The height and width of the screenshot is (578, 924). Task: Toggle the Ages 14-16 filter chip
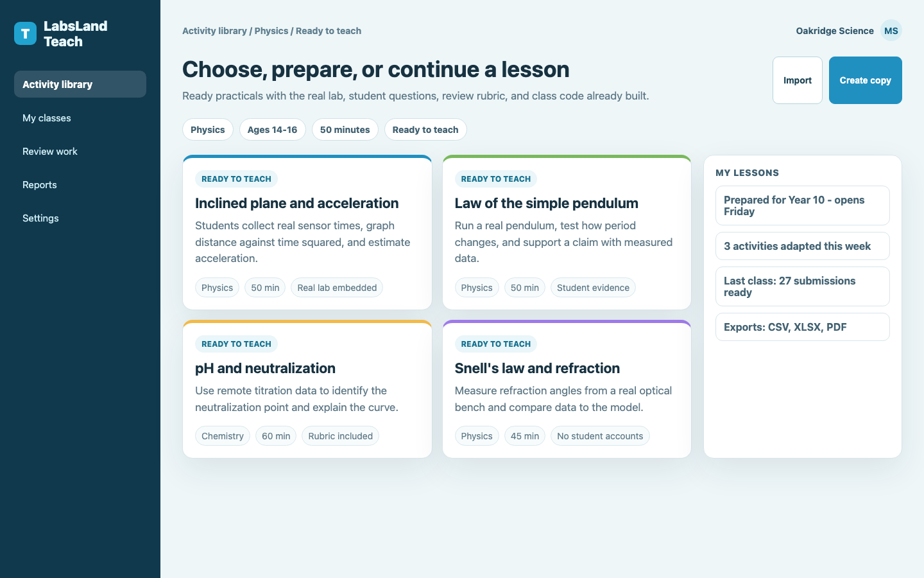(272, 129)
